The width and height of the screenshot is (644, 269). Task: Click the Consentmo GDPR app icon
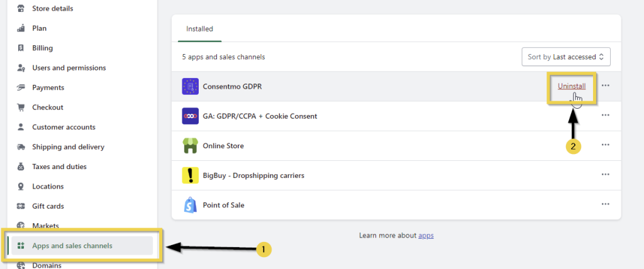190,87
